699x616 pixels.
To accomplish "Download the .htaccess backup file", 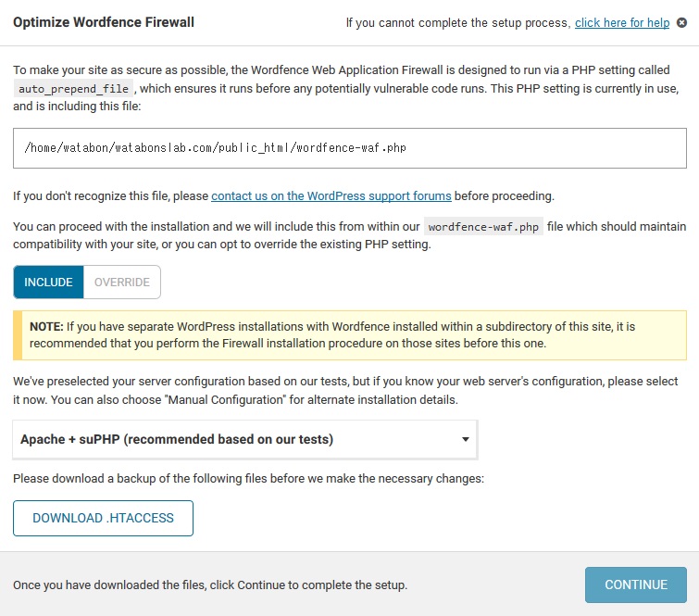I will pyautogui.click(x=103, y=518).
